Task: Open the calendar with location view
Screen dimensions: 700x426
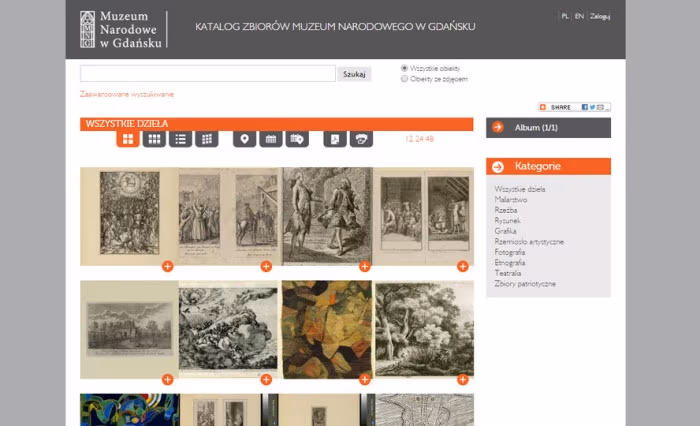Action: 297,139
